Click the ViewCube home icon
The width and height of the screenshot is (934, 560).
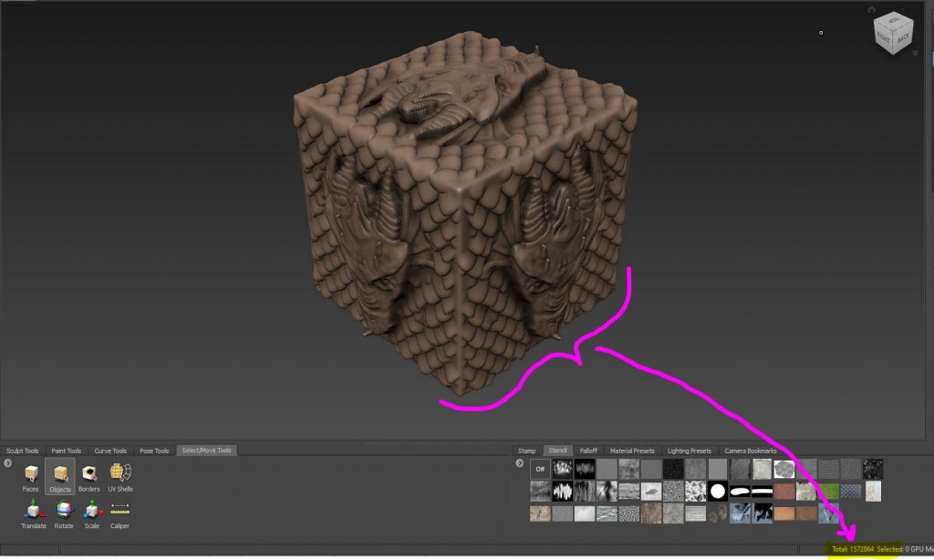click(x=872, y=9)
